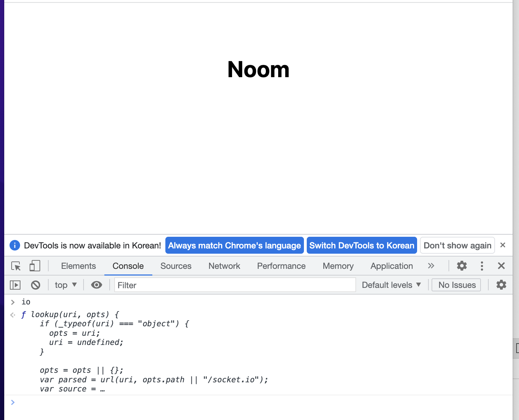Switch to the Elements tab
This screenshot has width=519, height=420.
[x=79, y=266]
